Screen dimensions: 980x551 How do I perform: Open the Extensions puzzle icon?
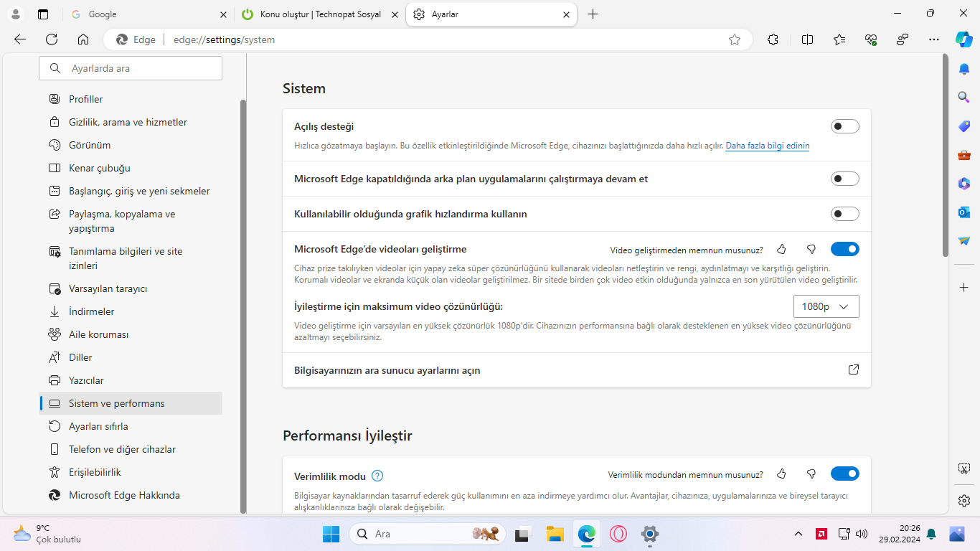(773, 39)
